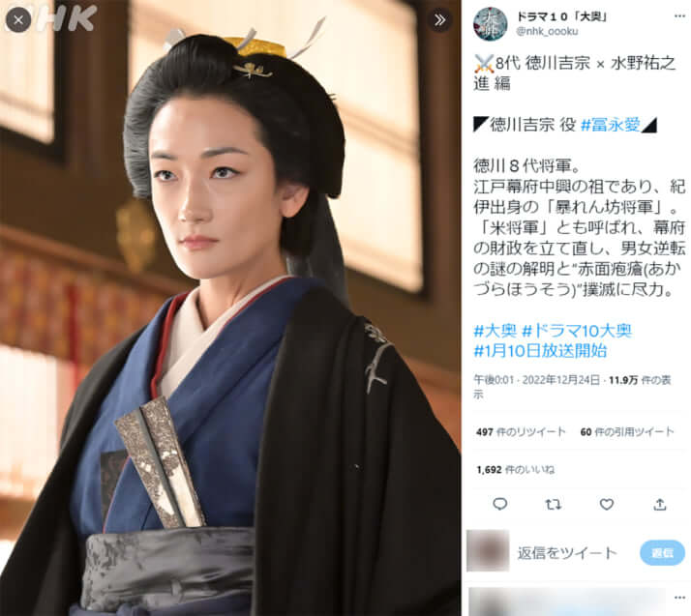This screenshot has width=691, height=616.
Task: Collapse the sidebar using double chevron icon
Action: click(439, 19)
